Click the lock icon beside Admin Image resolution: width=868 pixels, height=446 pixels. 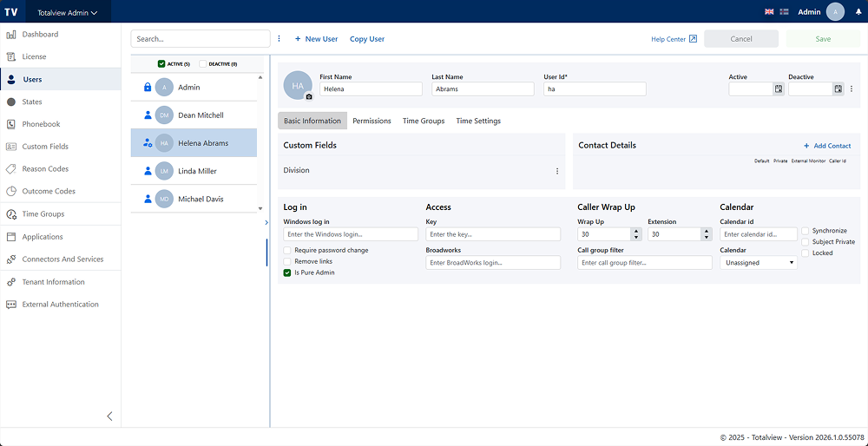point(148,88)
